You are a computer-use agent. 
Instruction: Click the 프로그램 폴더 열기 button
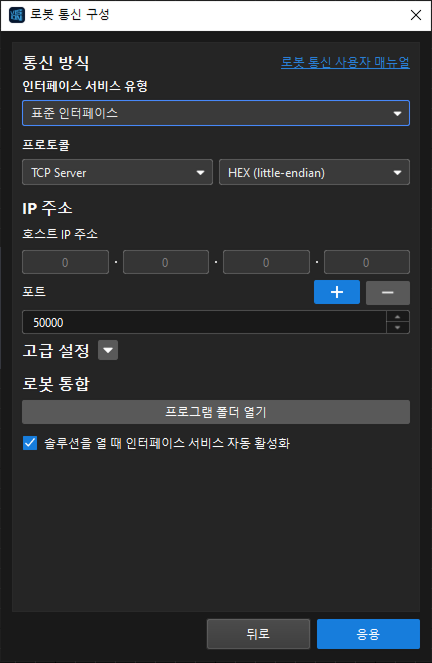[216, 412]
